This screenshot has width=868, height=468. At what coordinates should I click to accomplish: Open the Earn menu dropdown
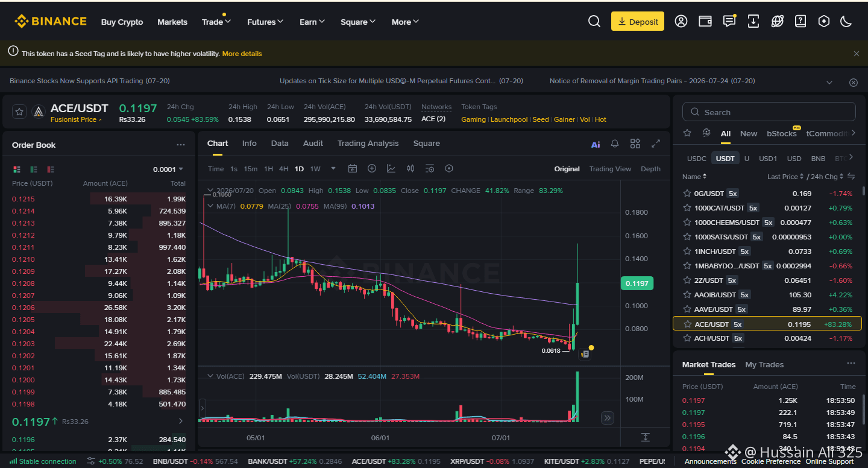(312, 22)
